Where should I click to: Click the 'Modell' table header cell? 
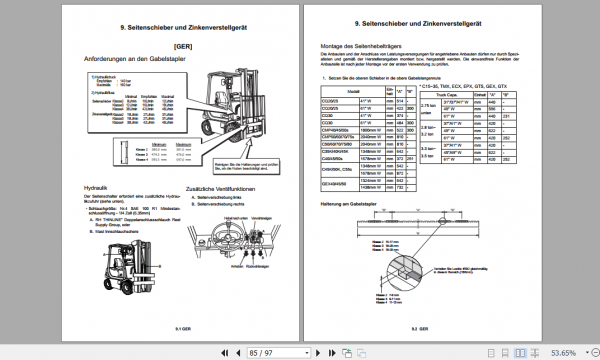pos(353,91)
